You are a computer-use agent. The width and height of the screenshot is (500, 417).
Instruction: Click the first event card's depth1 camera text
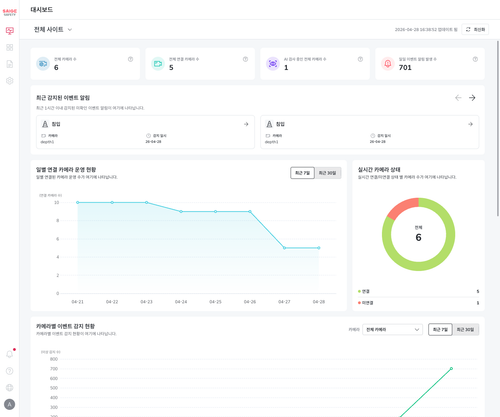47,142
